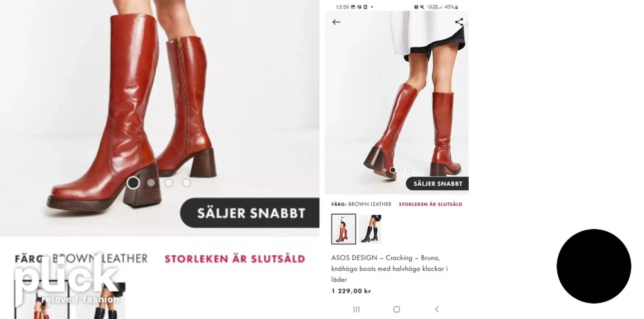
Task: Open the ASOS DESIGN Cracking product title
Action: point(390,269)
